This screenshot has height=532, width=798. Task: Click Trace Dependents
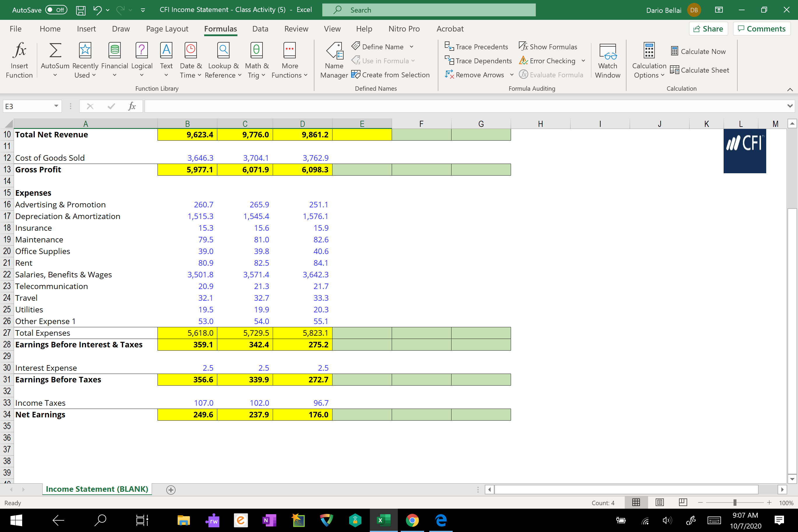click(x=478, y=61)
